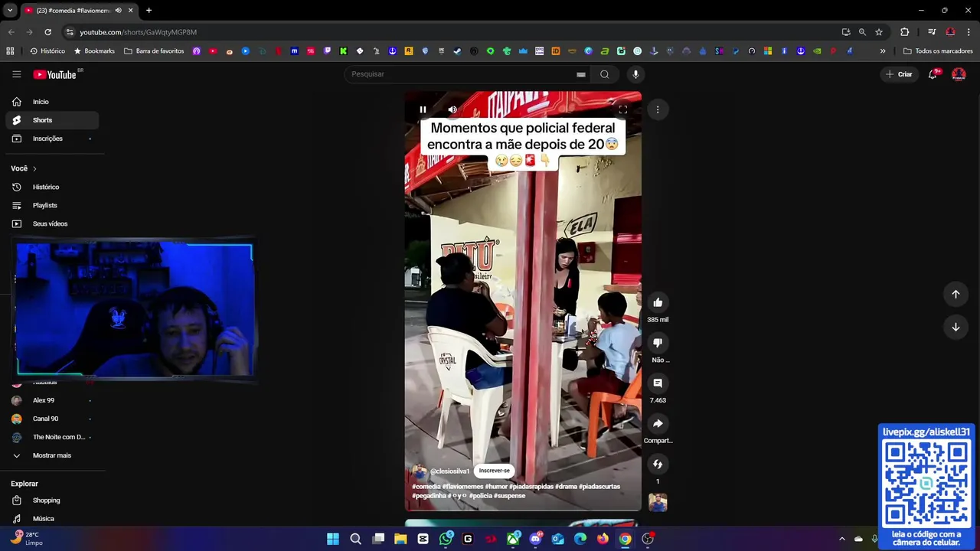Open Windows taskbar search

tap(355, 539)
